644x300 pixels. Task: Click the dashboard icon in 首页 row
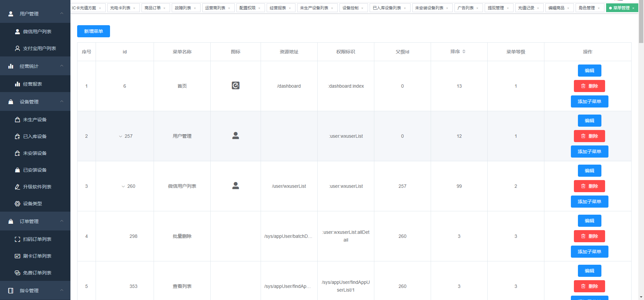coord(235,86)
